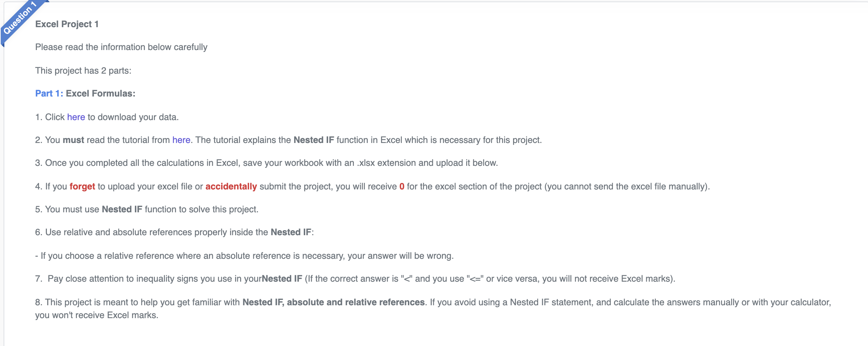Screen dimensions: 868x346
Task: Click the bold 'Excel Formulas:' text
Action: [x=101, y=93]
